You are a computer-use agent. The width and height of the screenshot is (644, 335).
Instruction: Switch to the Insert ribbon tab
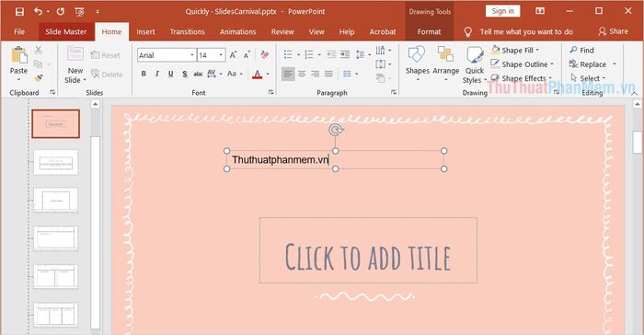pos(145,31)
